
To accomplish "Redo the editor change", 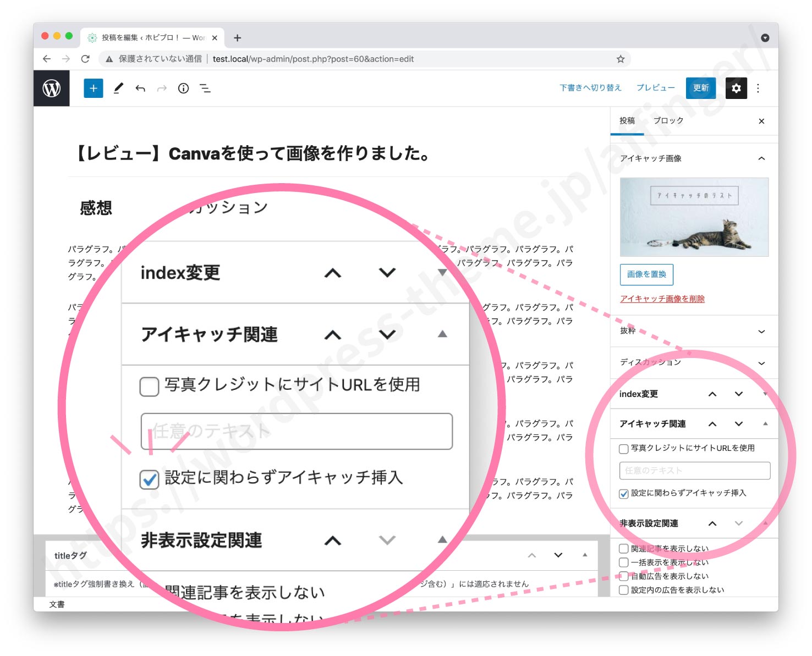I will 162,88.
